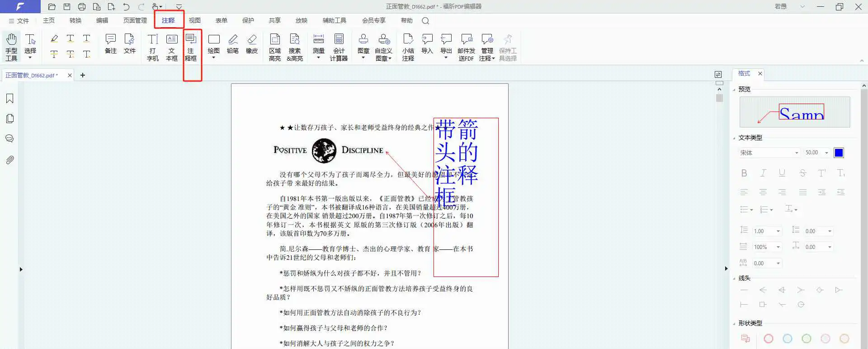Select the open-arrow line ending
The height and width of the screenshot is (349, 868).
[763, 290]
